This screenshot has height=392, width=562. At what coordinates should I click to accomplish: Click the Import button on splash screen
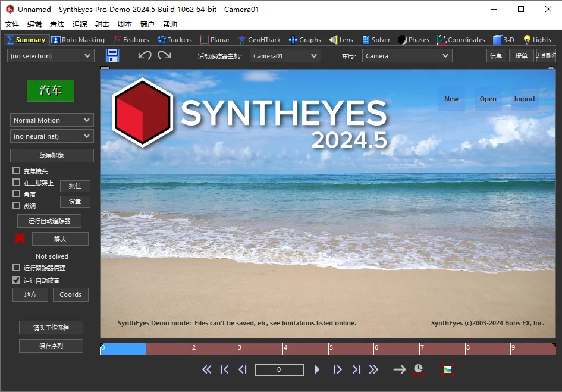[x=525, y=99]
